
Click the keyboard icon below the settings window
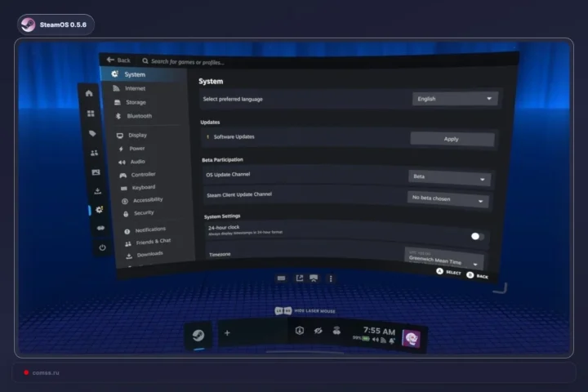tap(281, 278)
